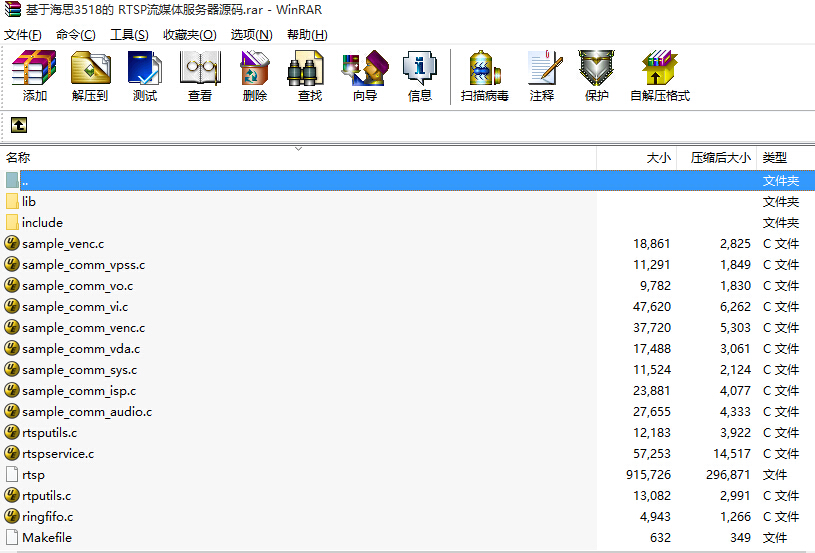The height and width of the screenshot is (553, 815).
Task: Select the sample_comm_vpss.c file name
Action: 83,265
